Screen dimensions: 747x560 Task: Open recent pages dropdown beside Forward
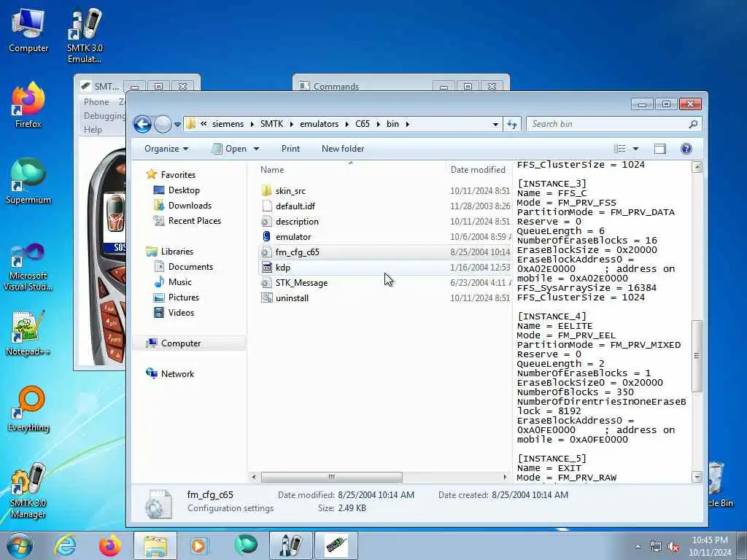(178, 124)
